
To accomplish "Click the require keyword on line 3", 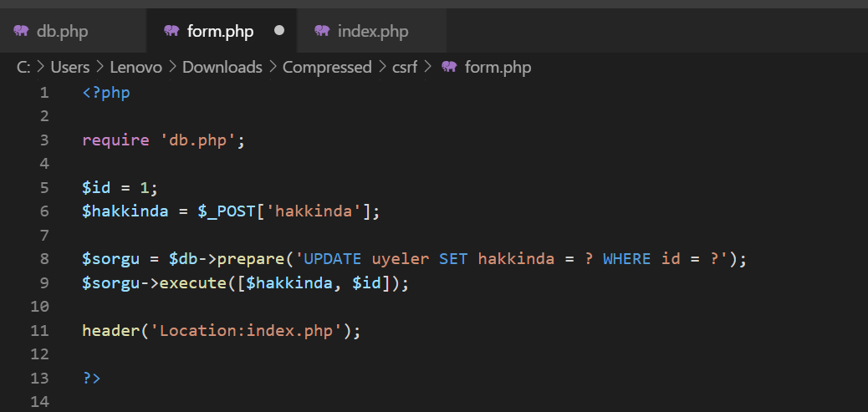I will pos(115,140).
